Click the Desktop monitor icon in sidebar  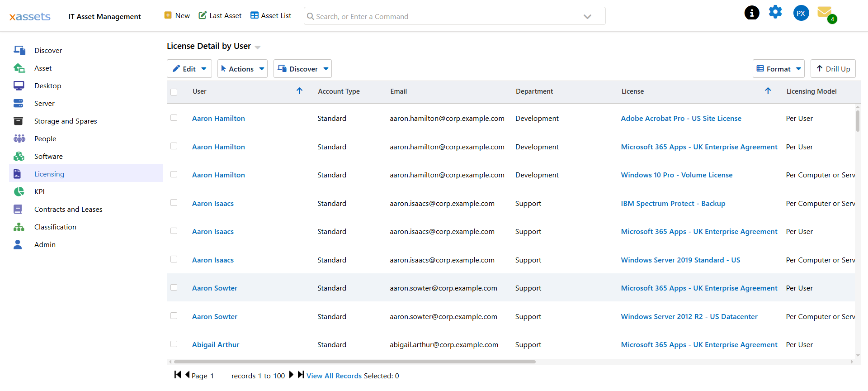(19, 86)
